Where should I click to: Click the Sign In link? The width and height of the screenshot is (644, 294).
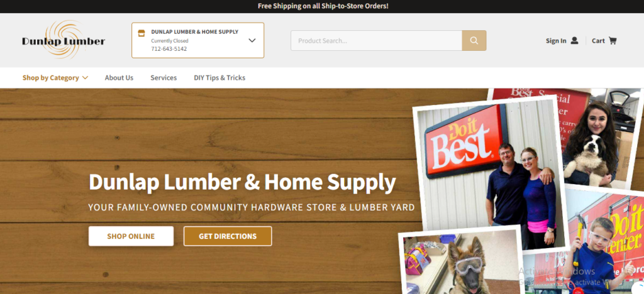[x=556, y=41]
